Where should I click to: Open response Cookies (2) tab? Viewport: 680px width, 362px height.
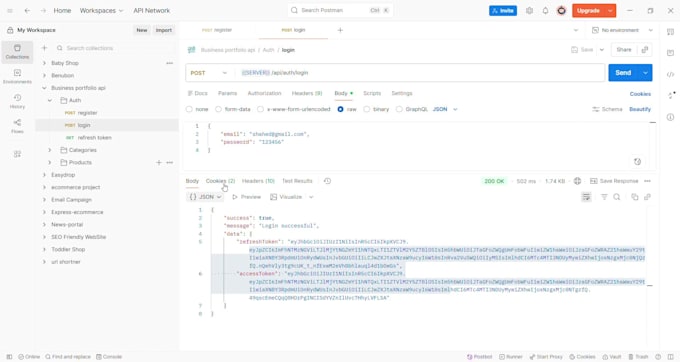point(220,181)
